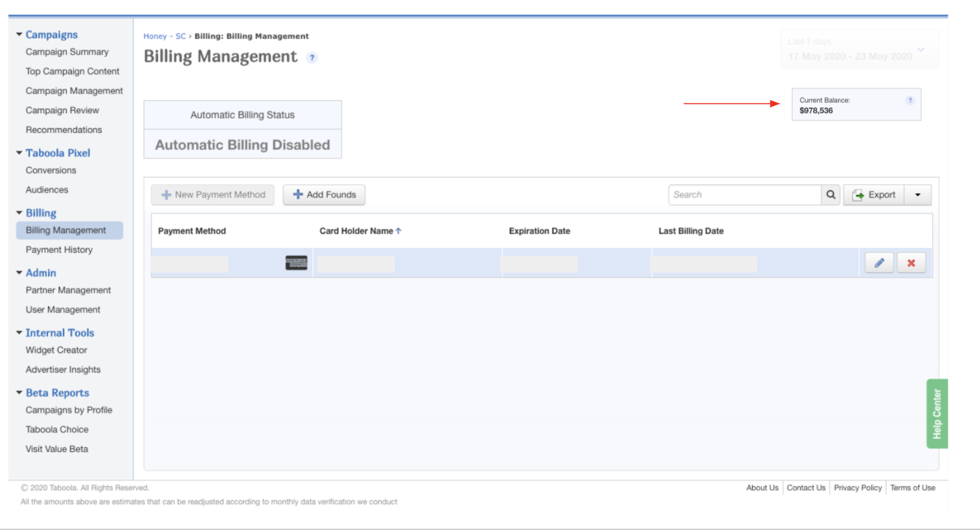Open Widget Creator tool
The width and height of the screenshot is (980, 530).
click(56, 350)
